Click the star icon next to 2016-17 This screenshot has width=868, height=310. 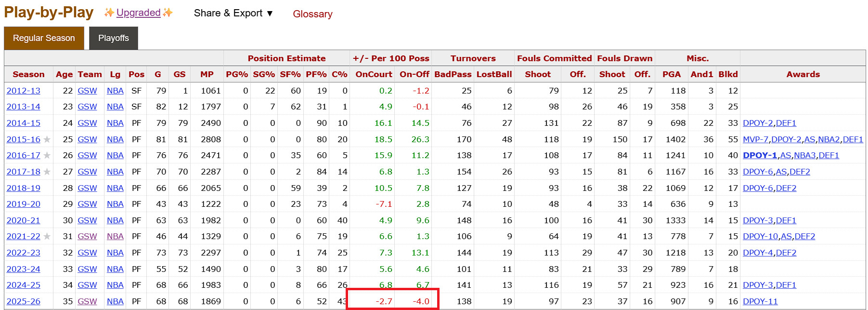[47, 155]
